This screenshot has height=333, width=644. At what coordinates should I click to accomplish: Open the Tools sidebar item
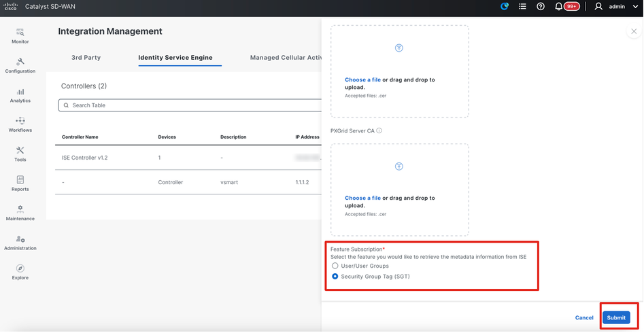[x=20, y=154]
